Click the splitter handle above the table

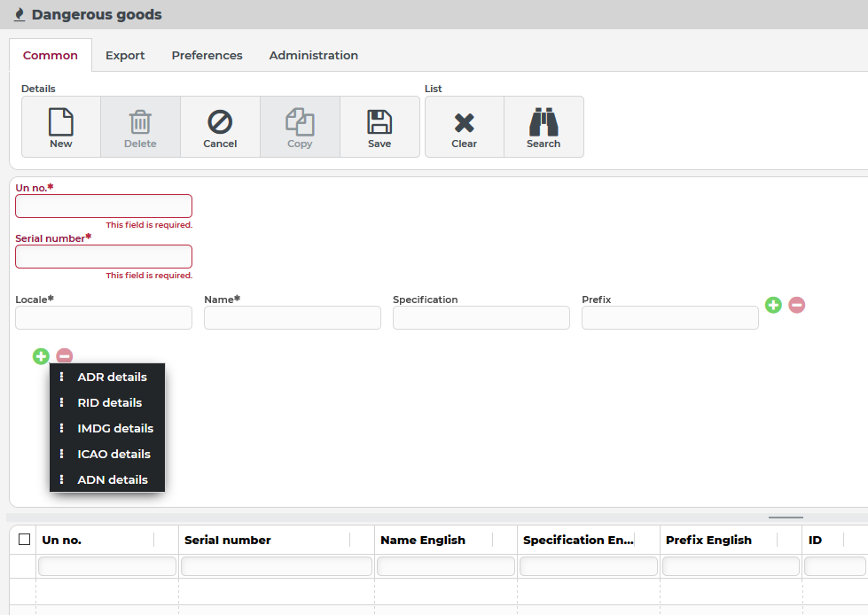click(786, 518)
